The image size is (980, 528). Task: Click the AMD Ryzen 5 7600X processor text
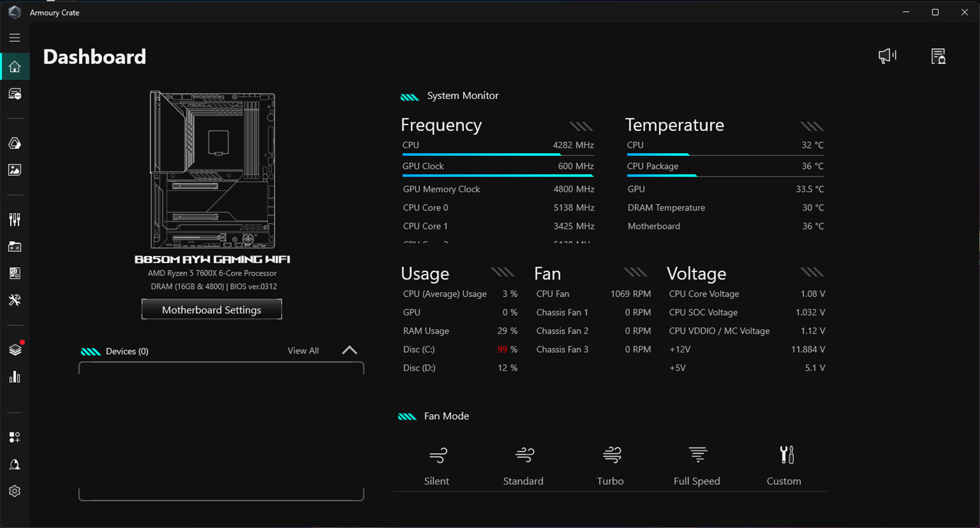pyautogui.click(x=212, y=273)
